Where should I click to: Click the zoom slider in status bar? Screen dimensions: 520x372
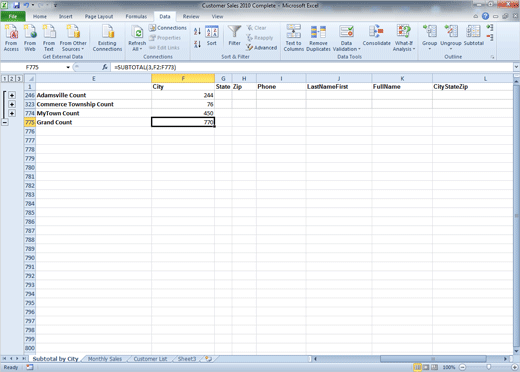[488, 367]
